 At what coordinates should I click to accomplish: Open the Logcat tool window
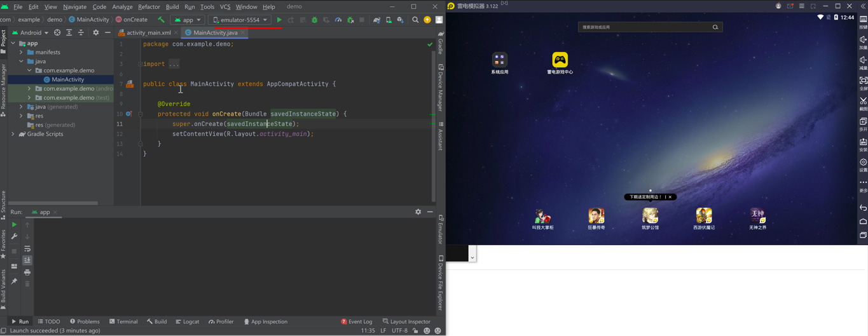pos(187,321)
